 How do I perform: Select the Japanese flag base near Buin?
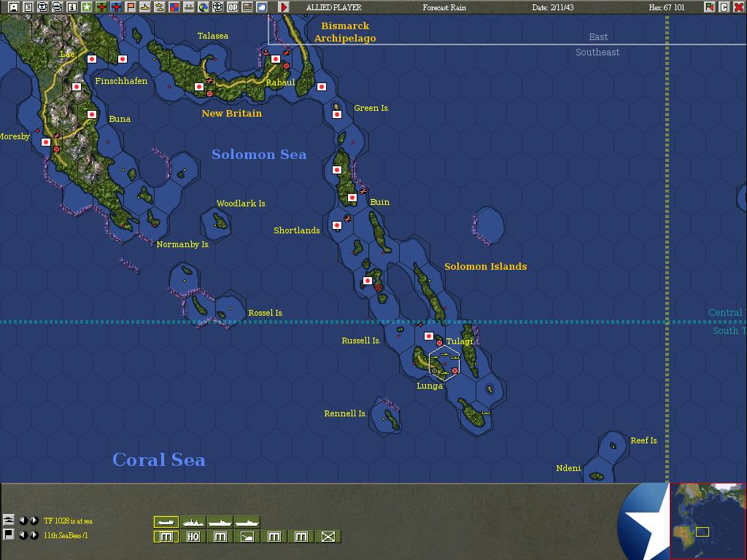pos(352,198)
